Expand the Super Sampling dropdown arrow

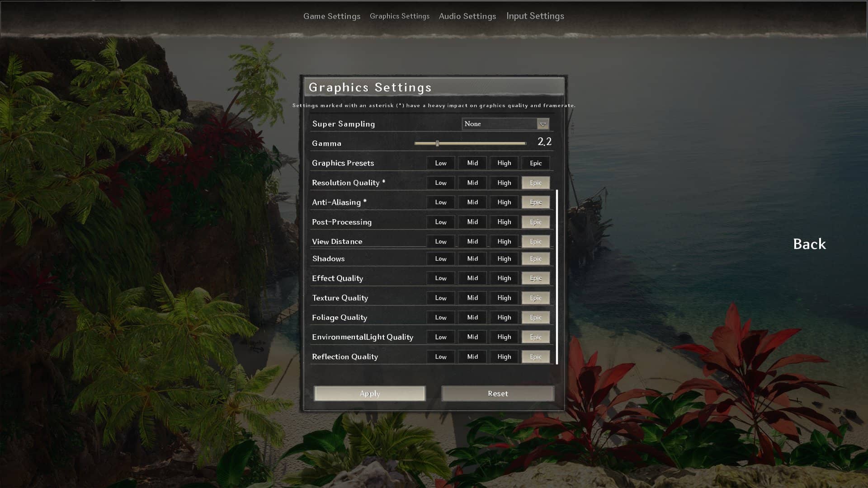542,124
